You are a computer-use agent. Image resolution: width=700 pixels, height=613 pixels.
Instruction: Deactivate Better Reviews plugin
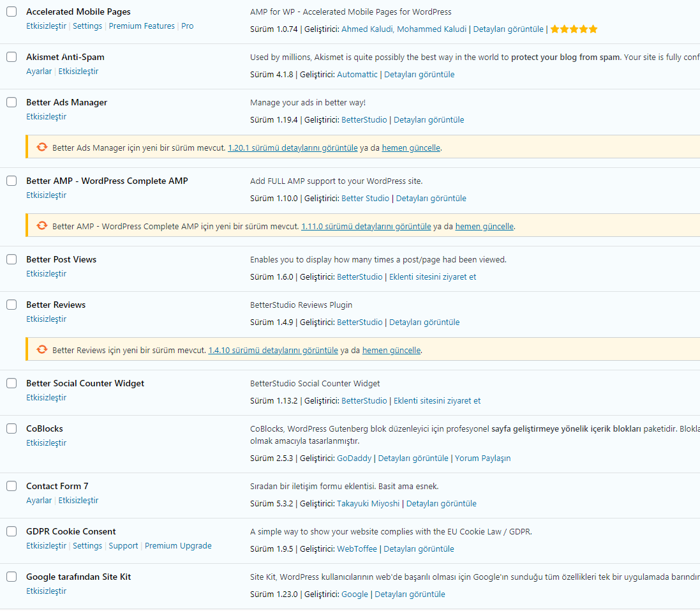click(x=46, y=319)
